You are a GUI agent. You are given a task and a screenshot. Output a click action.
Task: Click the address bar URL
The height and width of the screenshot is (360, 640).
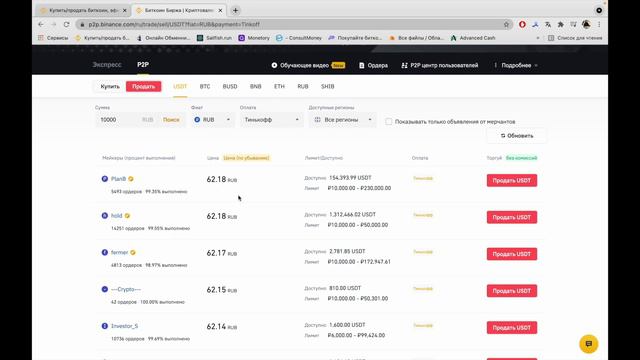point(174,24)
